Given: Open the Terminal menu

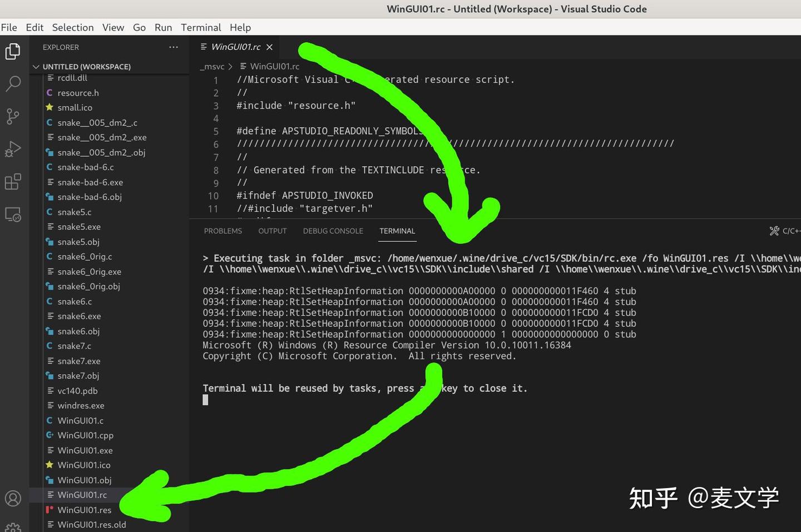Looking at the screenshot, I should (x=201, y=27).
